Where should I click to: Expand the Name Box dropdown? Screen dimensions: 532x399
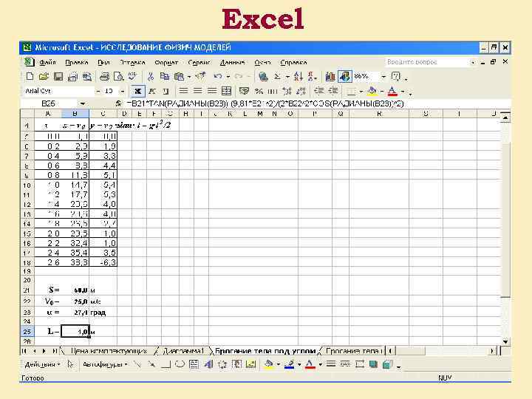pos(83,103)
